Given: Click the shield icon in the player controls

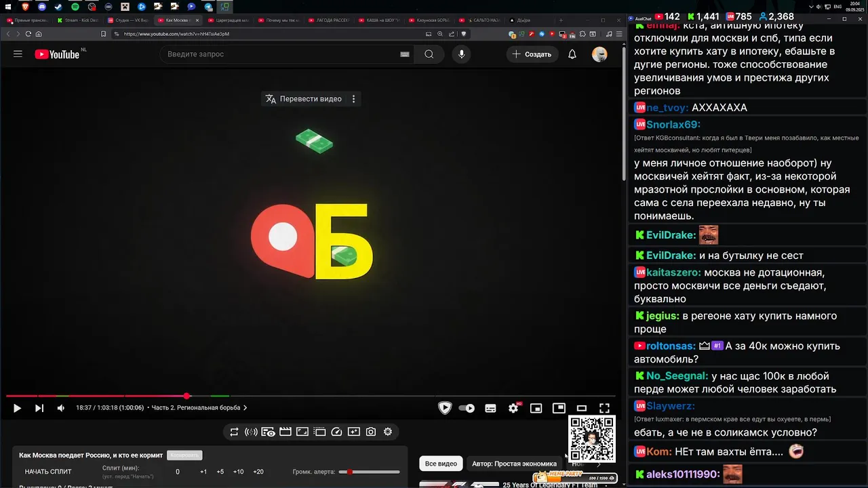Looking at the screenshot, I should pyautogui.click(x=445, y=408).
